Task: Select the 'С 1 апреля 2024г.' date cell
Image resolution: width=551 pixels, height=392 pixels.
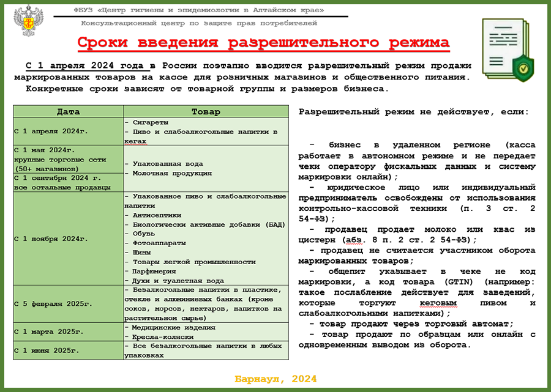Action: pos(51,131)
